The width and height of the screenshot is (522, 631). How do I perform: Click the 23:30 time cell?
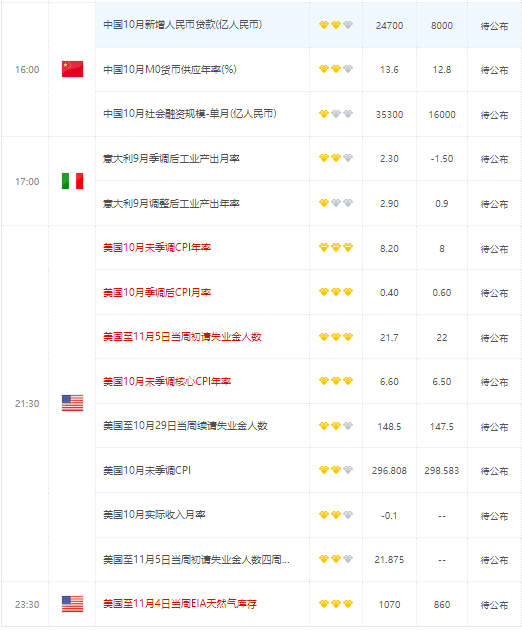pos(27,604)
